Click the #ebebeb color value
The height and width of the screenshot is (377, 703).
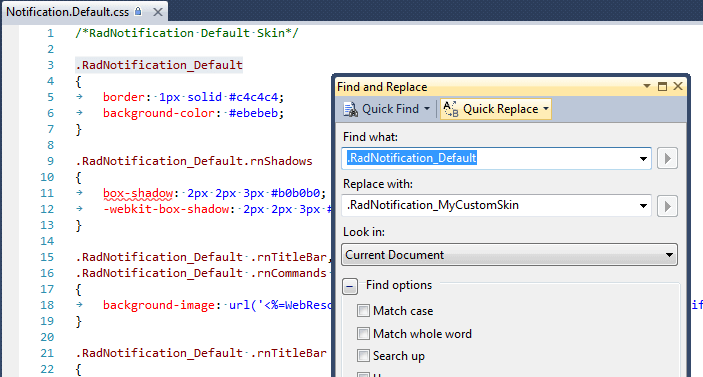pyautogui.click(x=253, y=113)
